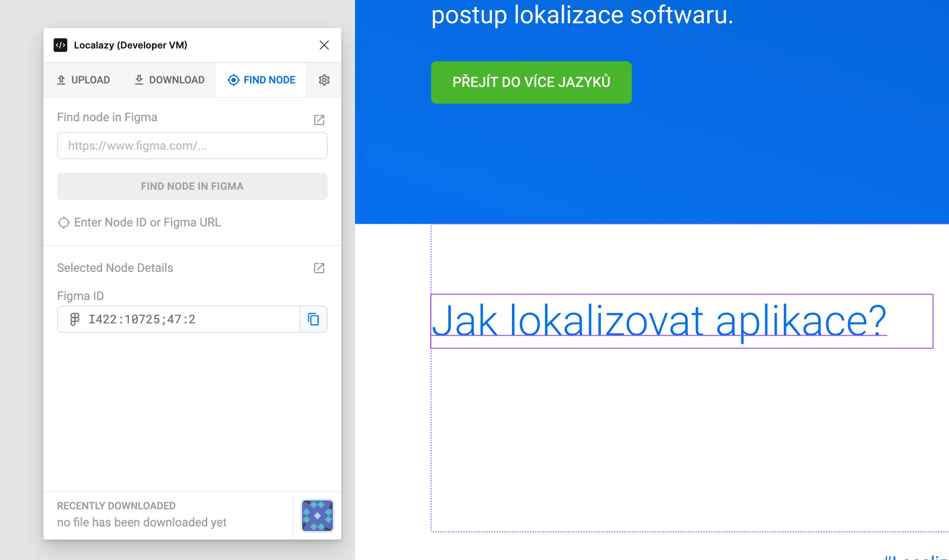Click the external link icon next to Find node

(319, 119)
